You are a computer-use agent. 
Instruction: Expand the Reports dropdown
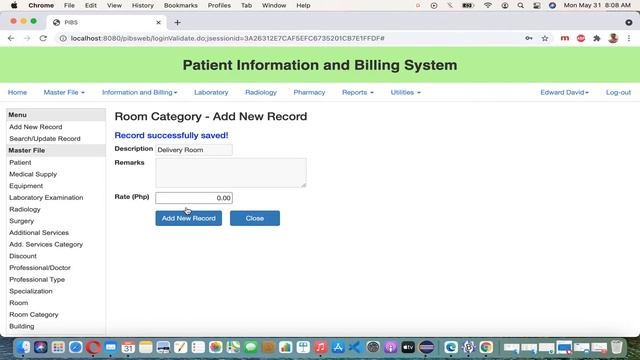358,92
